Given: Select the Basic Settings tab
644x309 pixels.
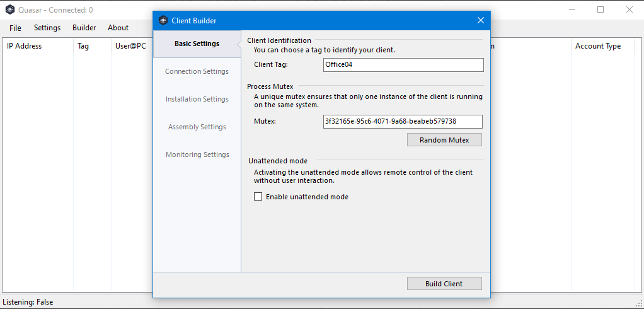Looking at the screenshot, I should coord(197,44).
